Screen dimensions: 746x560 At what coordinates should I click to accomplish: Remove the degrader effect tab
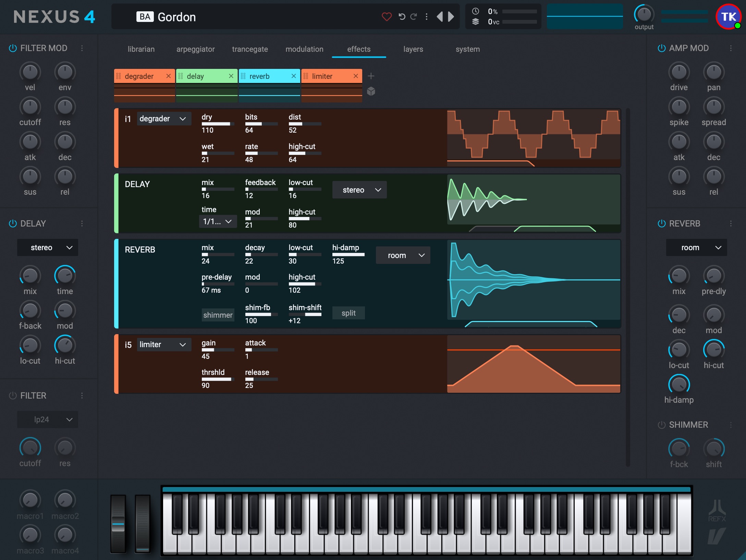pos(168,76)
